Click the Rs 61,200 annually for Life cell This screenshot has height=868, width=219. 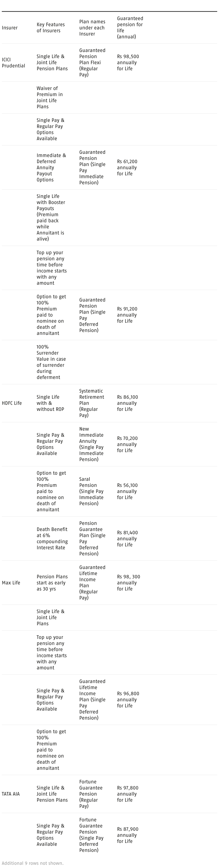click(x=127, y=167)
